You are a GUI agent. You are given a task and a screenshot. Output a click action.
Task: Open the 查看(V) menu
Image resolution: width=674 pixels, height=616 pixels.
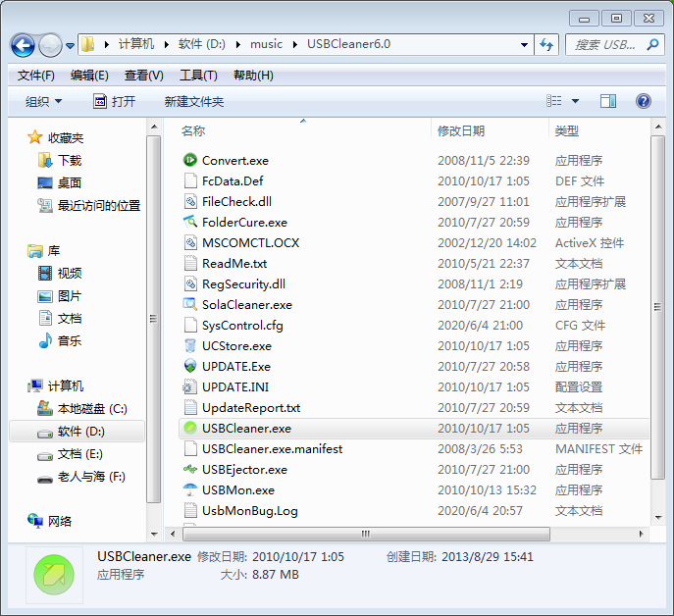point(144,76)
